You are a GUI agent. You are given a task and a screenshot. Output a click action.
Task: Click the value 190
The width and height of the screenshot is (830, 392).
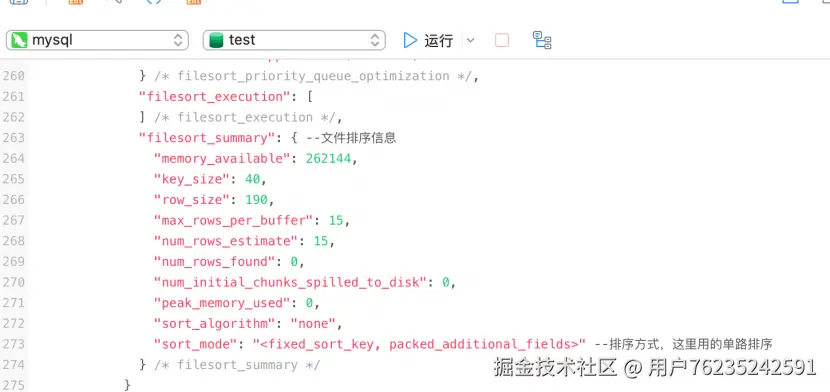click(256, 200)
